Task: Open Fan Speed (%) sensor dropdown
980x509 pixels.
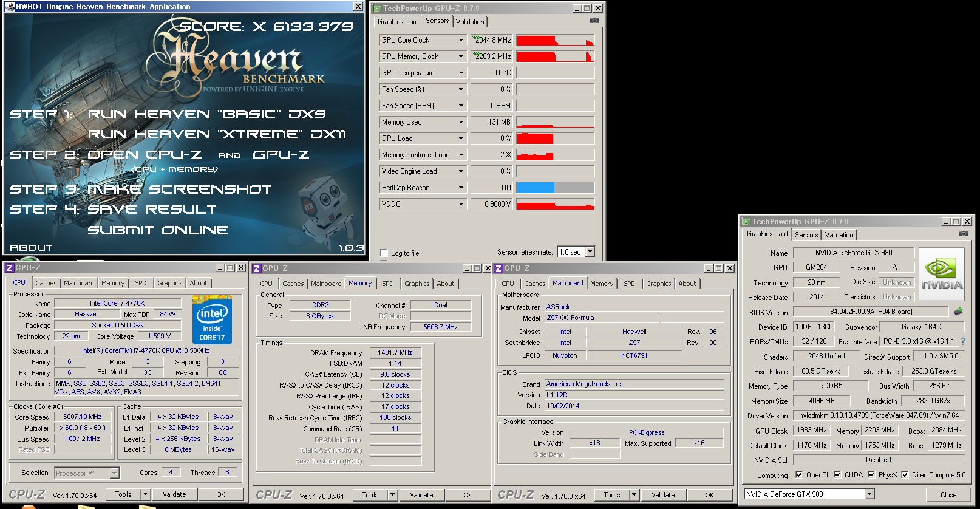Action: (461, 89)
